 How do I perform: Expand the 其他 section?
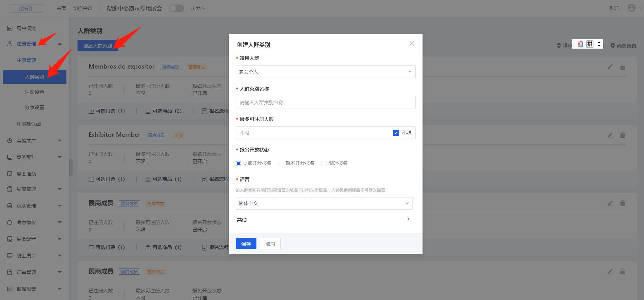click(408, 219)
